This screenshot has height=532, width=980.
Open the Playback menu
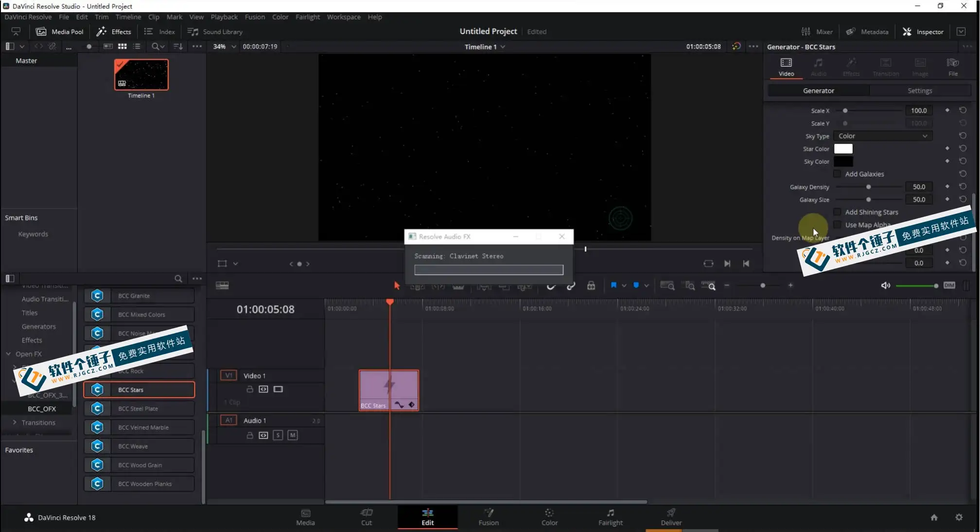click(x=224, y=17)
